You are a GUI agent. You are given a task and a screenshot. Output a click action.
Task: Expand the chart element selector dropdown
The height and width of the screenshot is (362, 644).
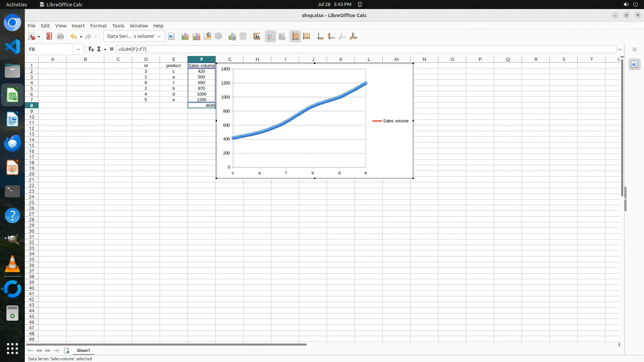[x=159, y=36]
